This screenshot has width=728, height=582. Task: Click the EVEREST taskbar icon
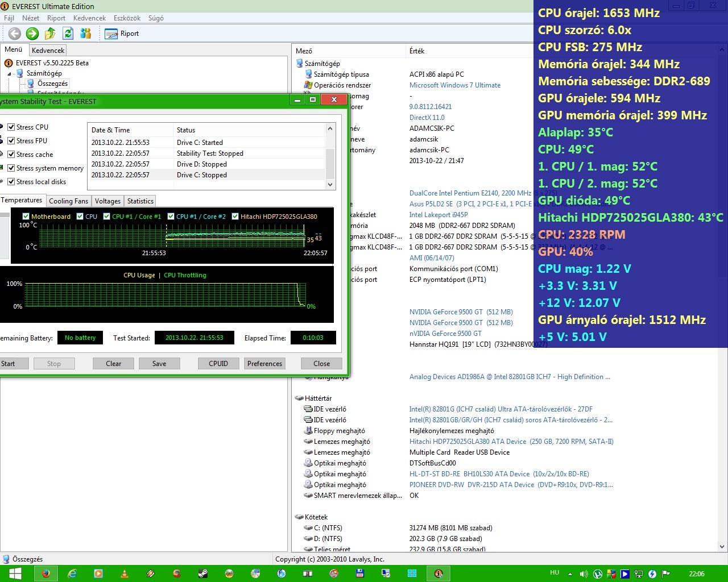[439, 573]
